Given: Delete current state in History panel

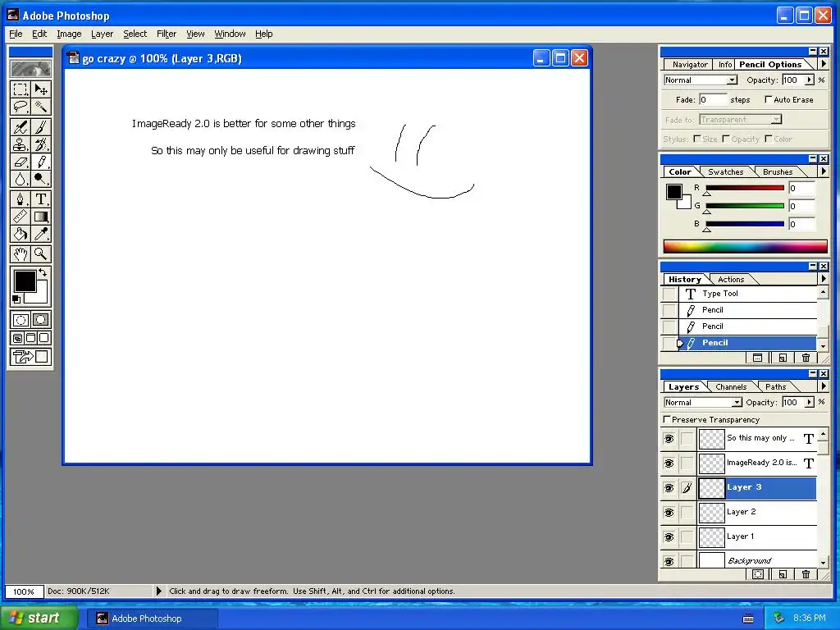Looking at the screenshot, I should click(806, 358).
